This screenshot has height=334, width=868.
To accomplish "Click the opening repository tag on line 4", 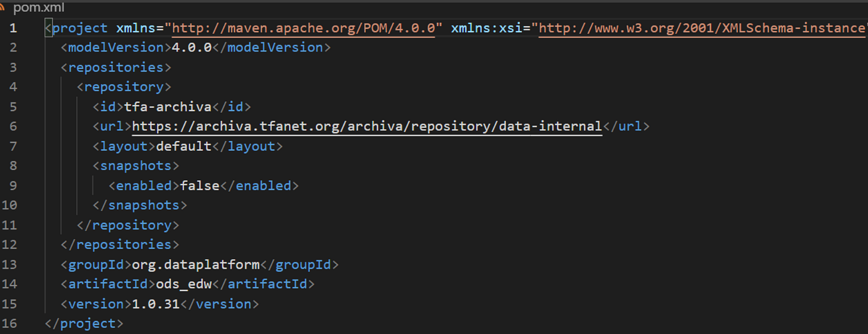I will pos(123,87).
